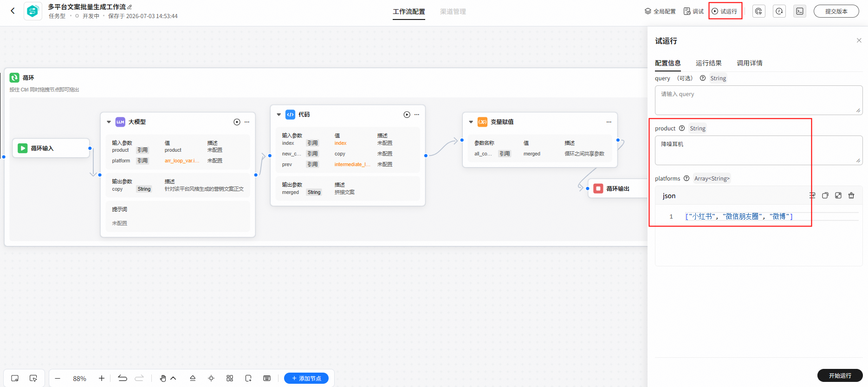Click help icon next to product label
868x387 pixels.
click(681, 128)
